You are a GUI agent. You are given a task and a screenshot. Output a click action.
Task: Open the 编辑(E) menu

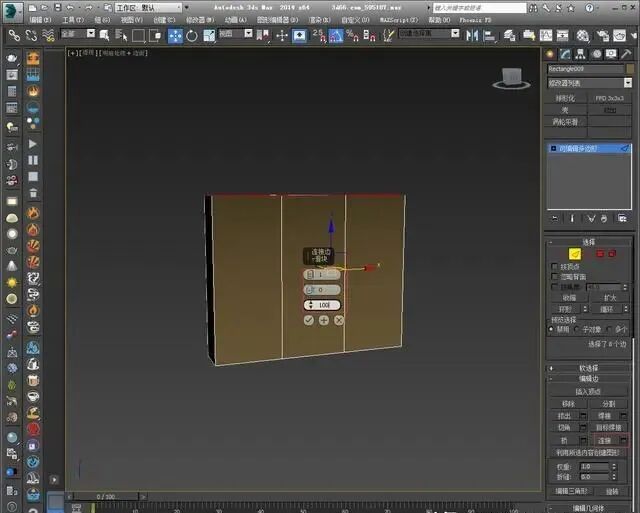tap(40, 20)
